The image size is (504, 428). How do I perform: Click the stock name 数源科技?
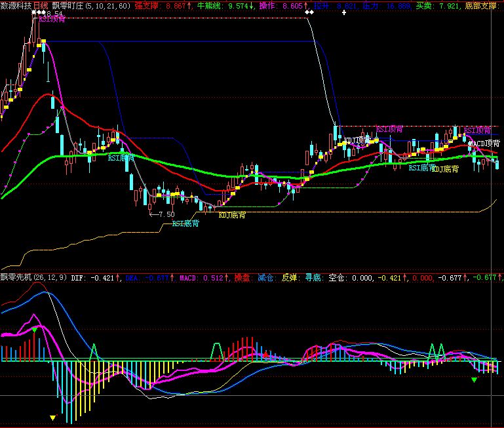point(16,5)
